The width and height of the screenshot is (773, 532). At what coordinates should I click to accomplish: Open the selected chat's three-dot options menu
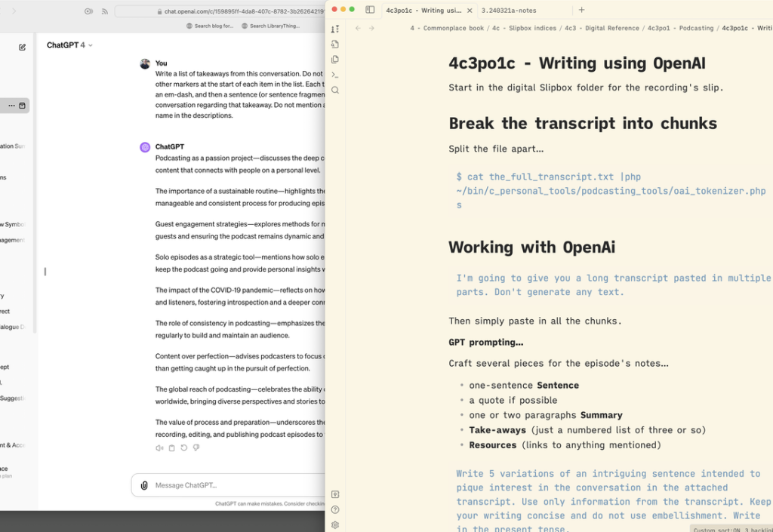(11, 106)
